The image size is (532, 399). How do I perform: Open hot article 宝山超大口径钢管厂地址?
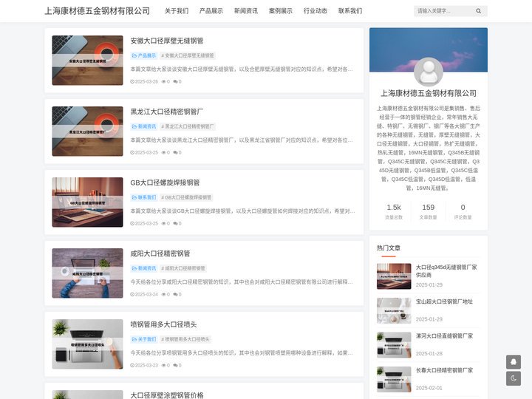(x=444, y=301)
